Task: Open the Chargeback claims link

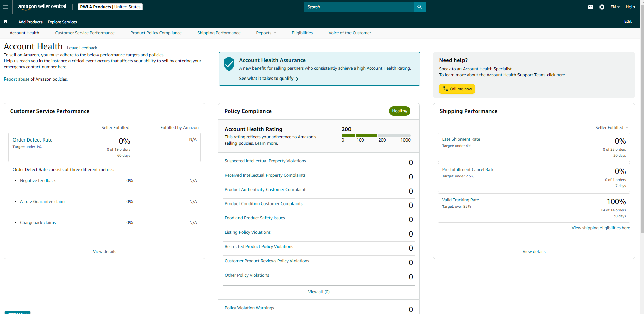Action: coord(38,223)
